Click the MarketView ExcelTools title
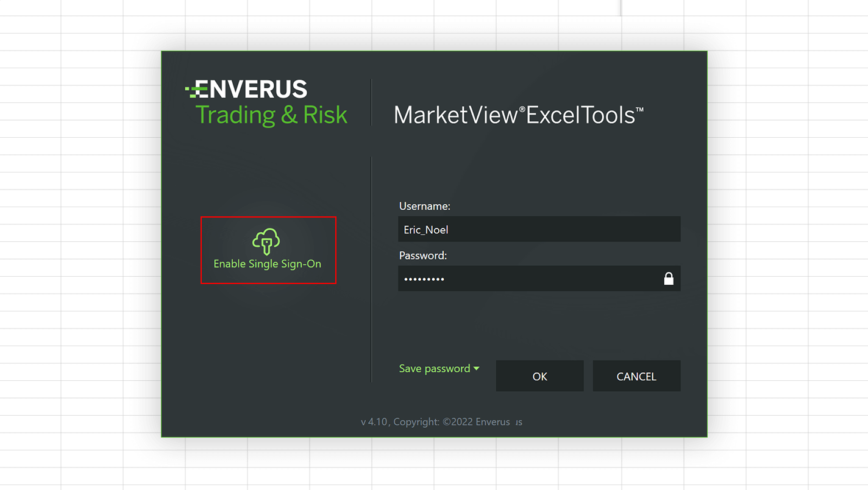 pyautogui.click(x=519, y=115)
